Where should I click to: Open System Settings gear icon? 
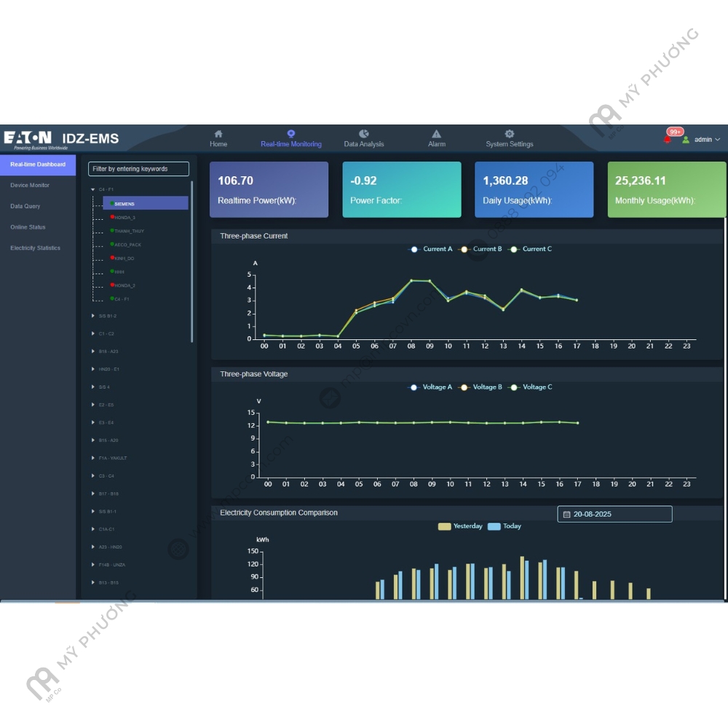(x=510, y=134)
